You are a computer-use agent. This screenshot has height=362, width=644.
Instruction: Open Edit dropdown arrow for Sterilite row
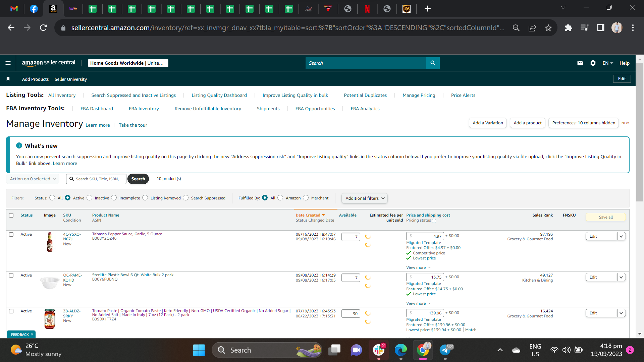(x=621, y=277)
